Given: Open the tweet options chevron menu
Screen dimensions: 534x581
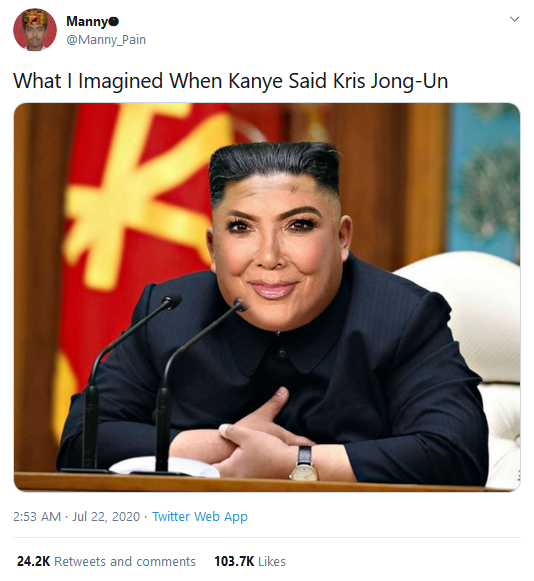Looking at the screenshot, I should (514, 19).
